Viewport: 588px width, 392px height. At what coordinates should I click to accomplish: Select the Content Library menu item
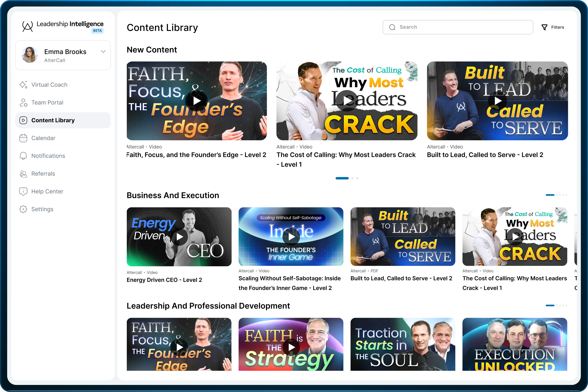[53, 120]
